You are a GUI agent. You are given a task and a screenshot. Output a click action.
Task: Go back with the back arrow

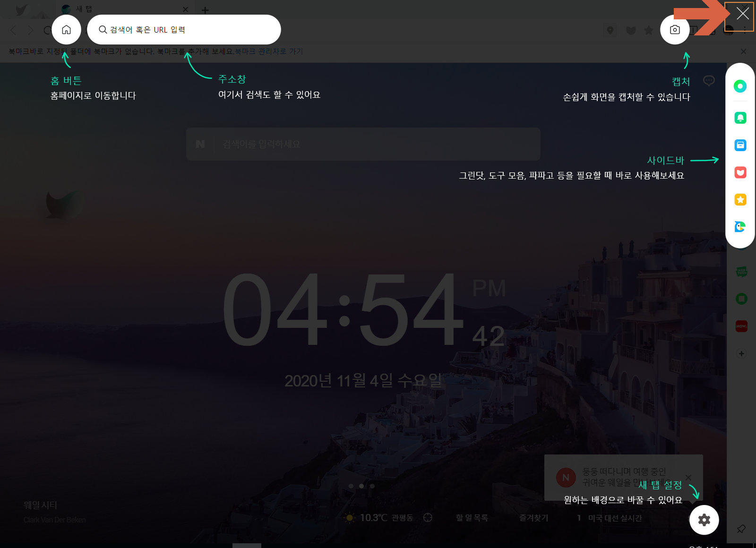[x=13, y=30]
